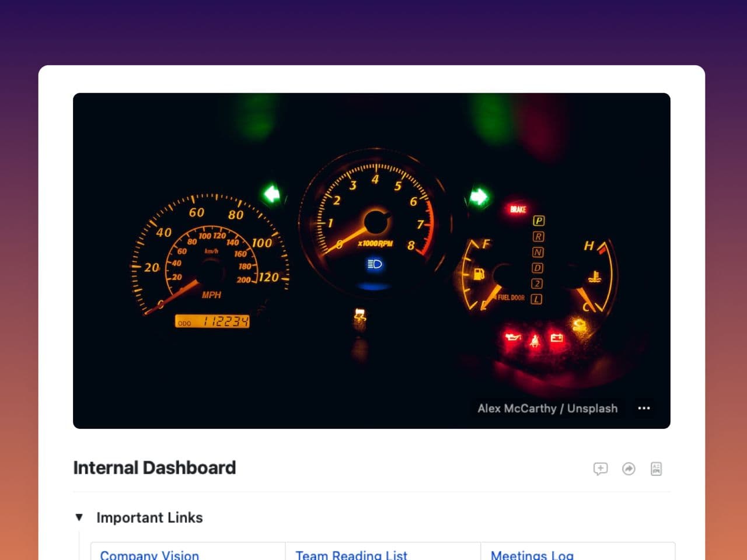This screenshot has width=747, height=560.
Task: Click the page style icon beside share
Action: point(656,469)
